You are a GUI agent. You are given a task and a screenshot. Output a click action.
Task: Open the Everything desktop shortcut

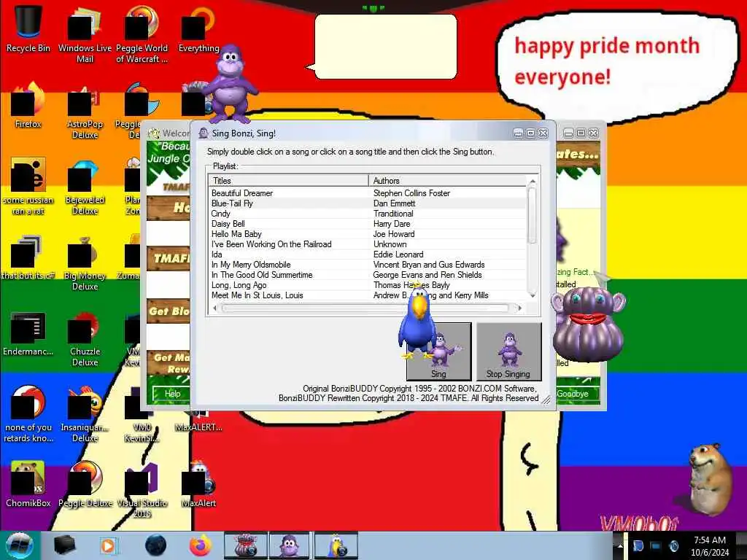[198, 28]
